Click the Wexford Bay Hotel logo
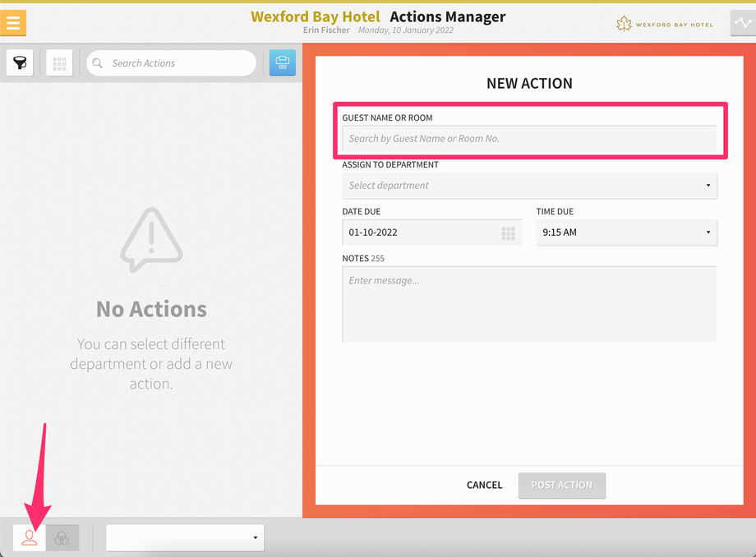Image resolution: width=756 pixels, height=557 pixels. (x=665, y=24)
